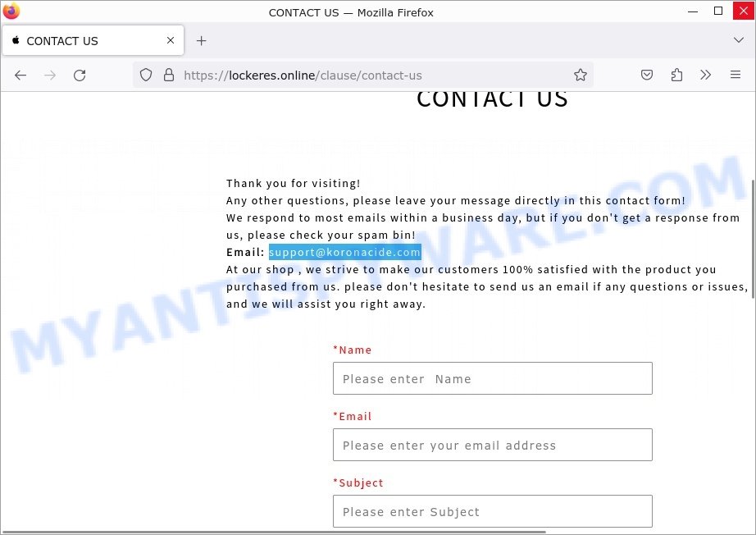Click the forward navigation arrow
This screenshot has width=756, height=535.
click(x=50, y=75)
